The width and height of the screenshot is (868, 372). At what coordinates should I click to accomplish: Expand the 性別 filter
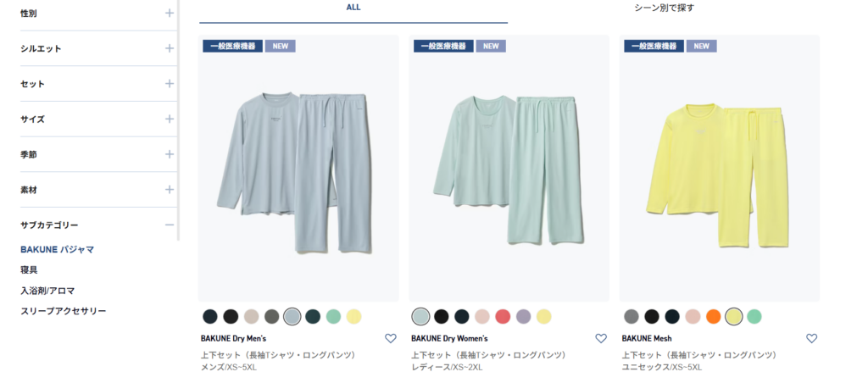(x=170, y=13)
